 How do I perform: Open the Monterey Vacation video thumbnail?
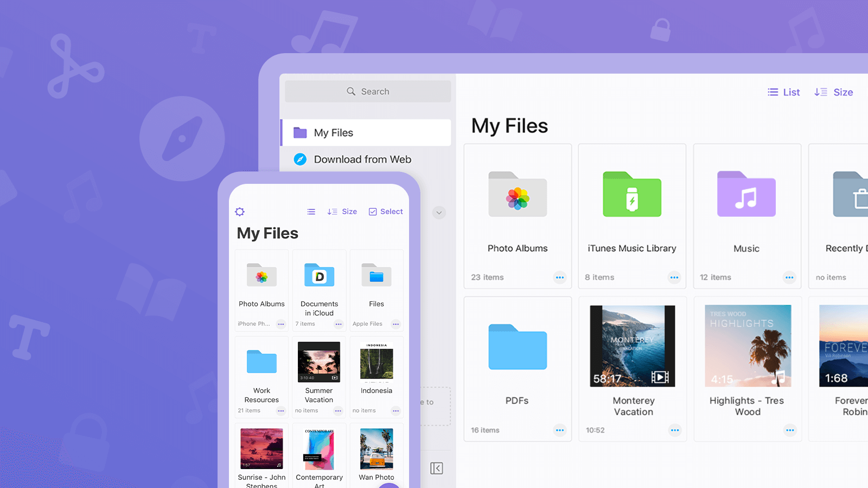point(633,346)
